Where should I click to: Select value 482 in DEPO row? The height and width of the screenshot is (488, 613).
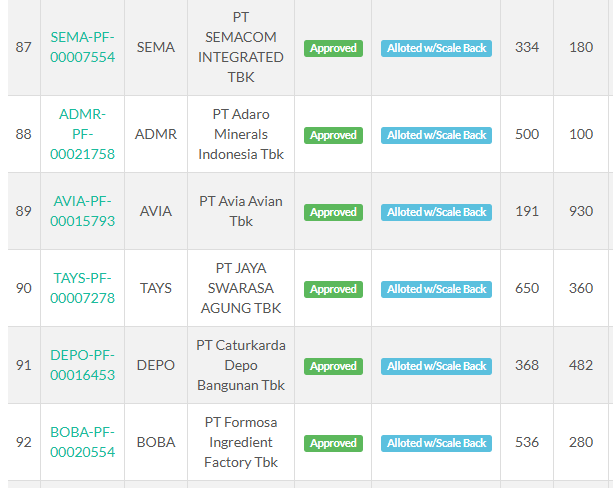(581, 365)
